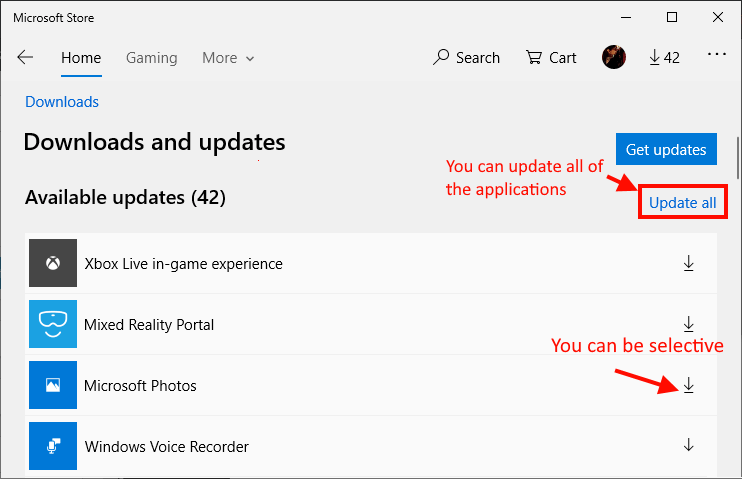Open the downloads indicator showing 42
Image resolution: width=742 pixels, height=479 pixels.
[664, 58]
